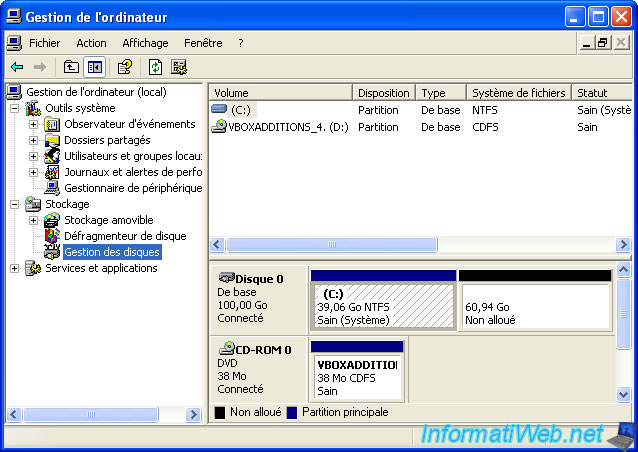Click the Défragmenteur de disque icon
The width and height of the screenshot is (638, 452).
tap(52, 236)
